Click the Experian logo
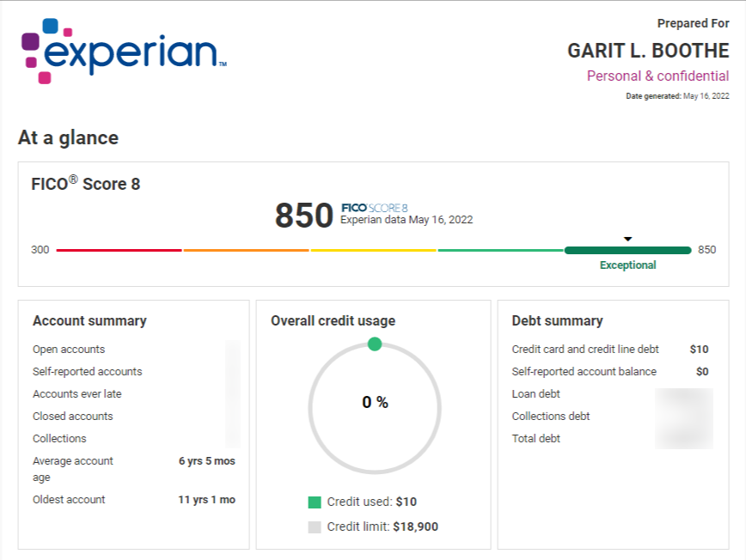Viewport: 746px width, 560px height. click(x=124, y=52)
